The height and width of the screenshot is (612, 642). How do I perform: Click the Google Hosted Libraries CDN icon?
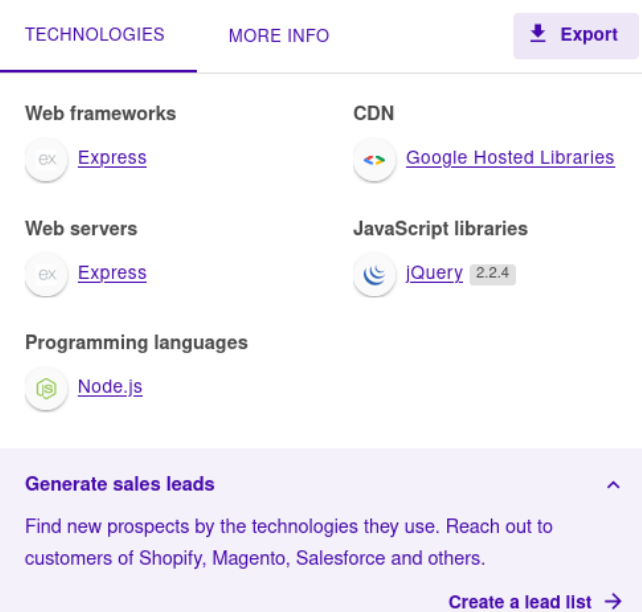pos(374,159)
